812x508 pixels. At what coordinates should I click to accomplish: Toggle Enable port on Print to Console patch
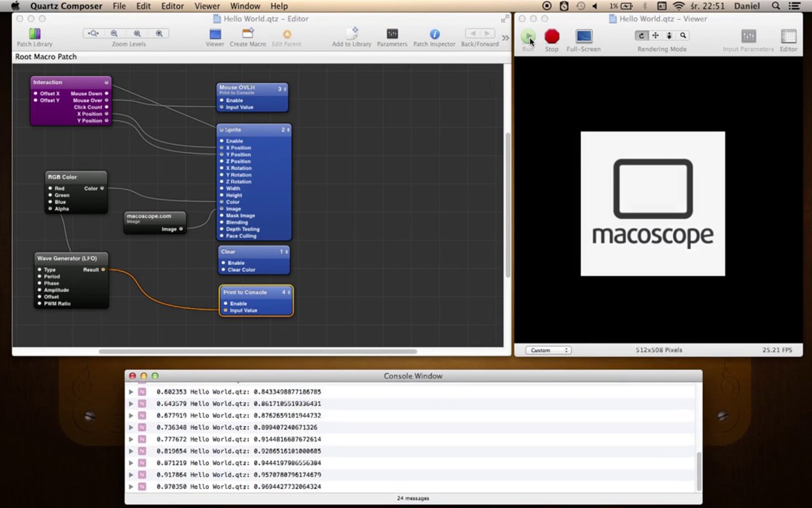pyautogui.click(x=226, y=303)
